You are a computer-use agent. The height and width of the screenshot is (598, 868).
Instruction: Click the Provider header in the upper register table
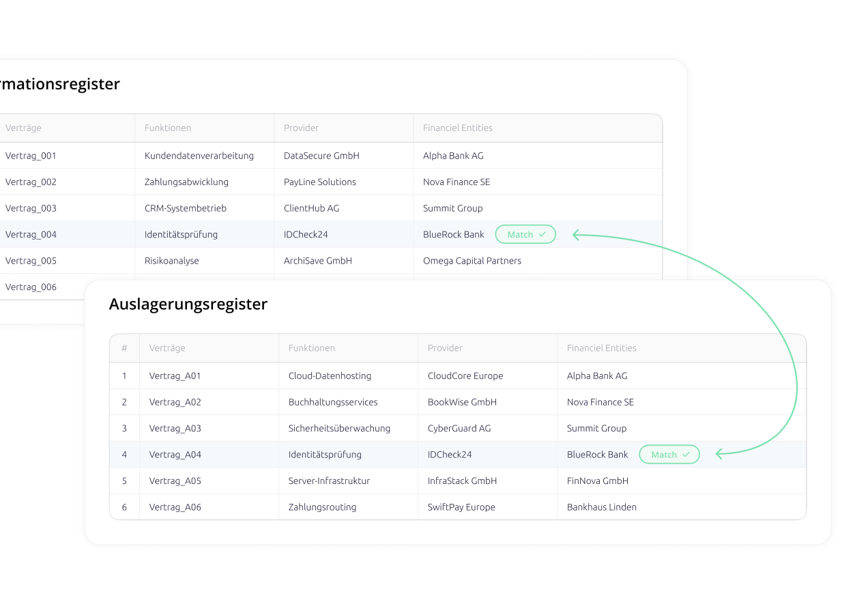click(x=302, y=128)
